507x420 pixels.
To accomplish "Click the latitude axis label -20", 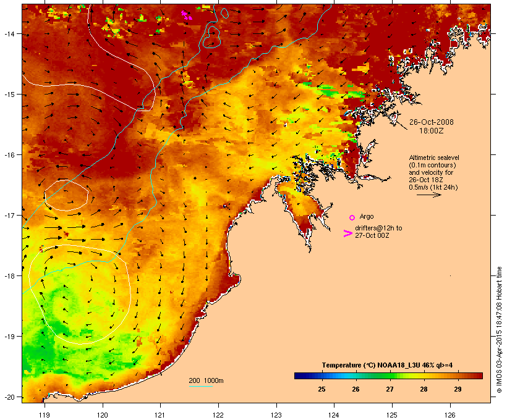I will click(x=9, y=397).
